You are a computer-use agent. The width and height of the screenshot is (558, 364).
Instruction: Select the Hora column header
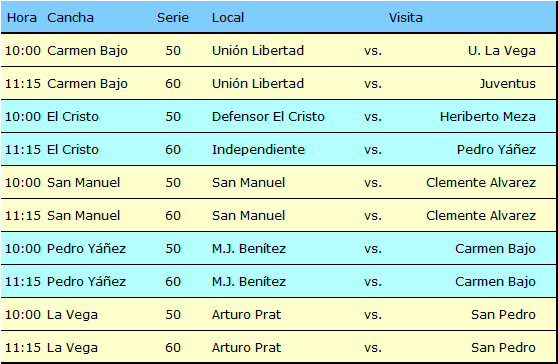click(x=22, y=17)
